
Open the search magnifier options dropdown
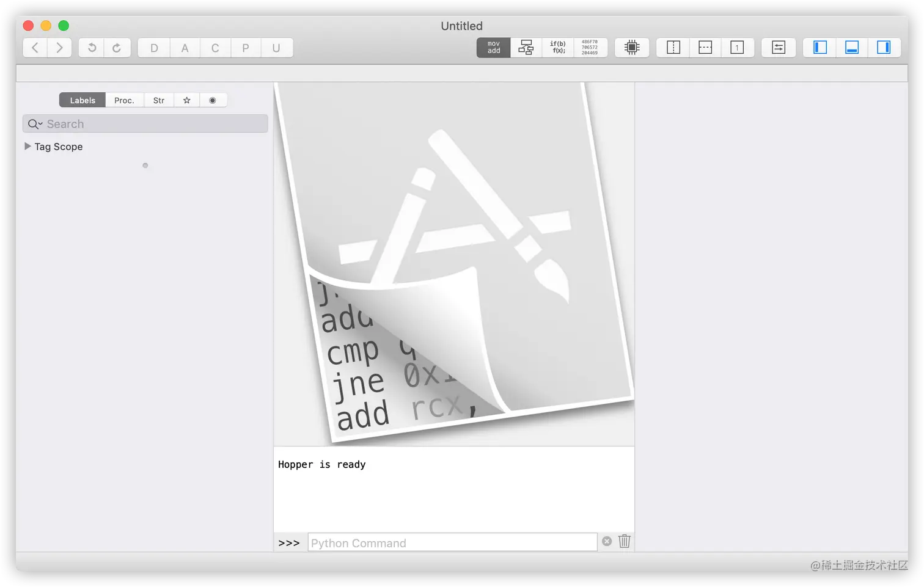coord(35,124)
